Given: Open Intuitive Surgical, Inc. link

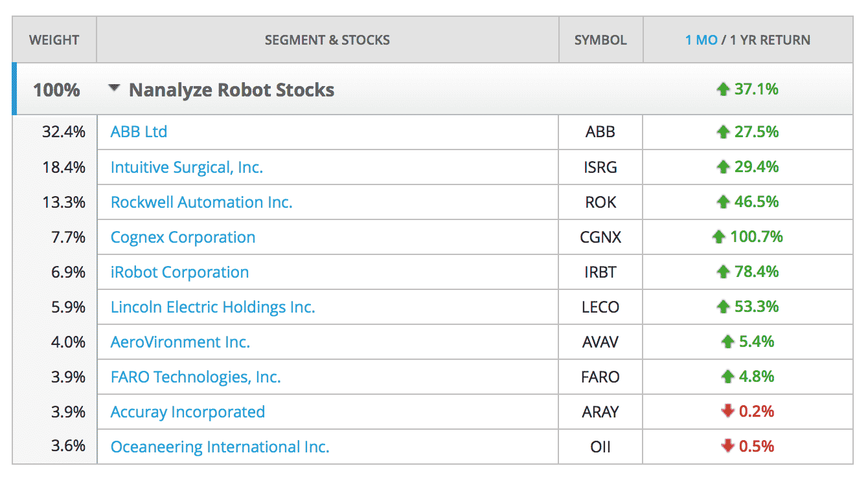Looking at the screenshot, I should (x=187, y=167).
